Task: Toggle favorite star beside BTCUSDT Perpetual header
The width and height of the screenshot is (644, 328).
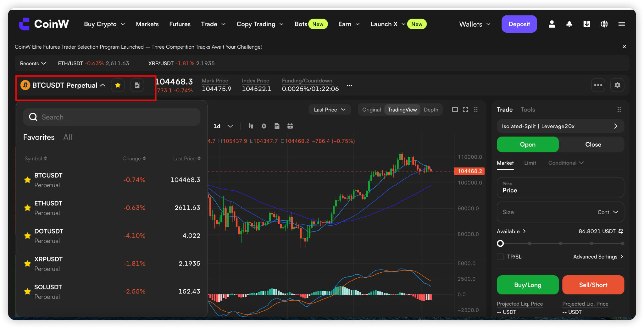Action: [x=118, y=85]
